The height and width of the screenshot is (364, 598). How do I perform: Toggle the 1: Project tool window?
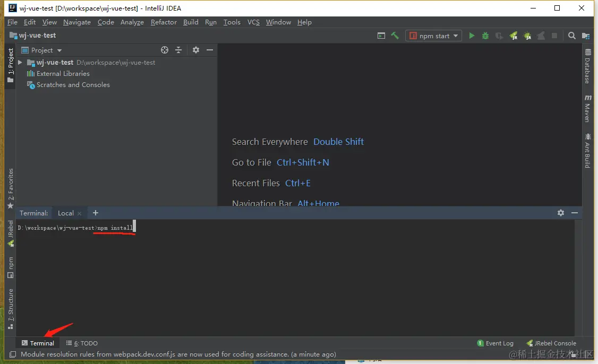click(10, 65)
